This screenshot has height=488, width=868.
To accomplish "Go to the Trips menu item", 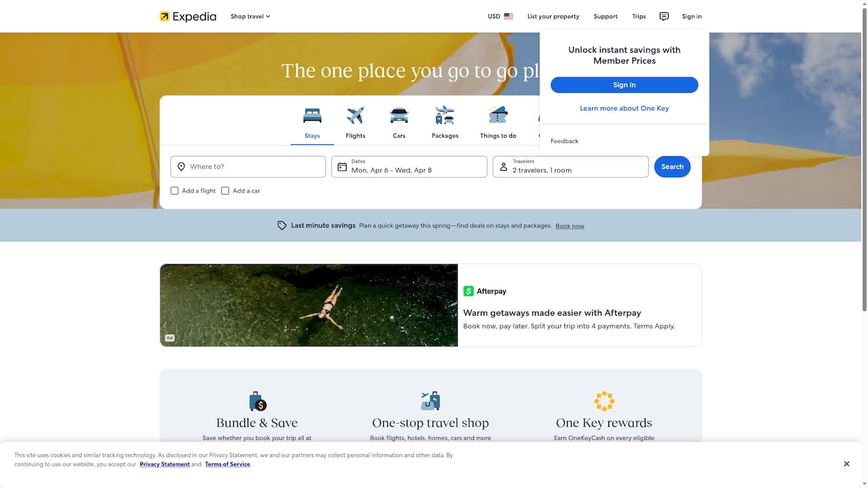I will pyautogui.click(x=638, y=16).
